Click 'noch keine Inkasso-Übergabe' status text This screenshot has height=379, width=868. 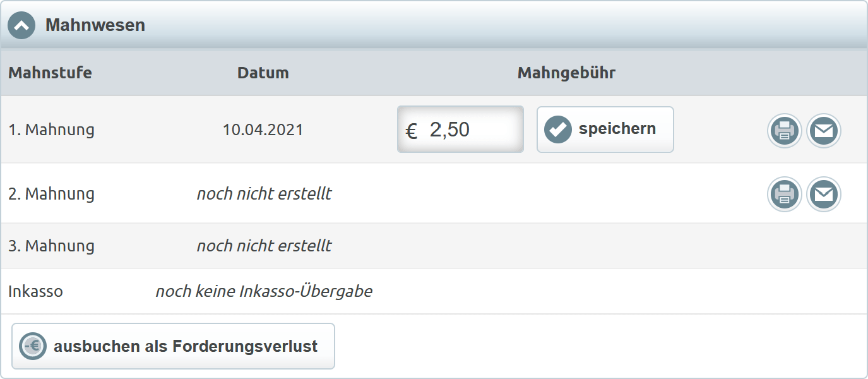(x=264, y=292)
